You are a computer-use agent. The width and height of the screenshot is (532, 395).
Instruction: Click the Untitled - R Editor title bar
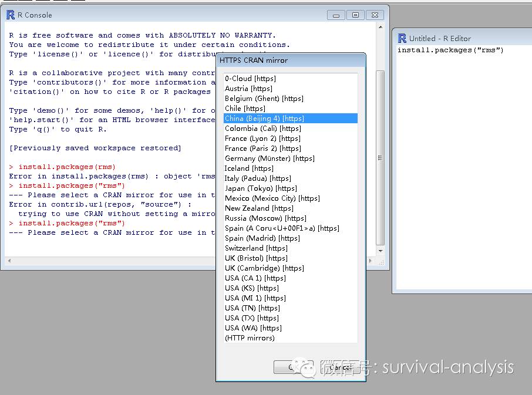point(463,38)
